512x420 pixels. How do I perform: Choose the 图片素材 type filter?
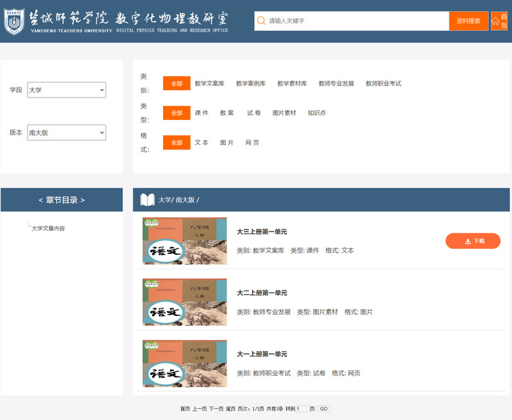coord(284,113)
